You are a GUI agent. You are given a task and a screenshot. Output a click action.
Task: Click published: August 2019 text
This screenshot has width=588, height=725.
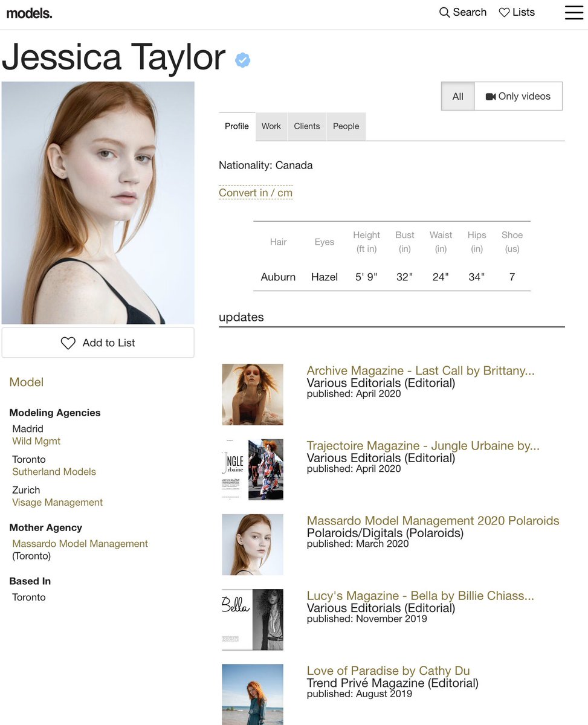[x=360, y=694]
